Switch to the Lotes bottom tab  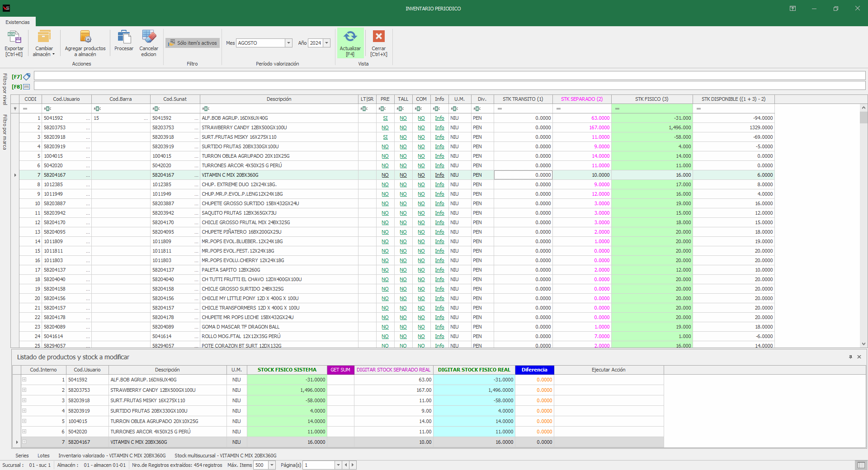[43, 456]
